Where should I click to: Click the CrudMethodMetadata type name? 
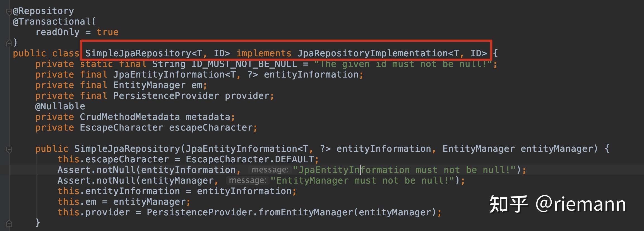[x=130, y=117]
